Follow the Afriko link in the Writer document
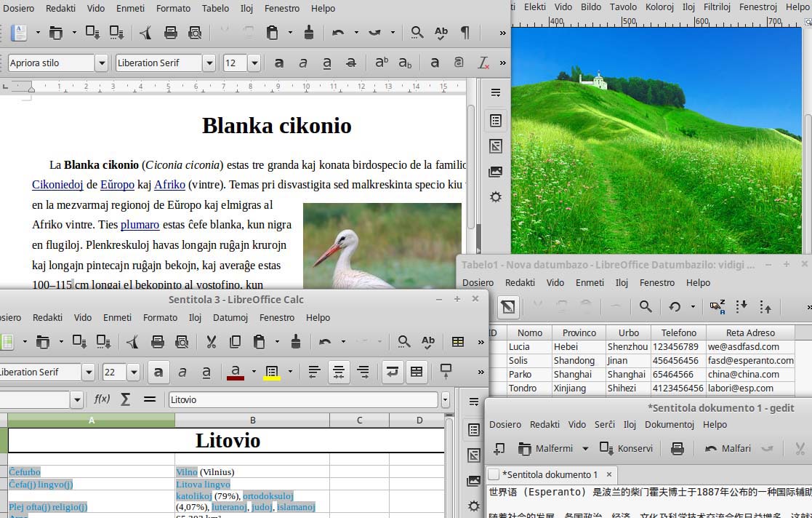The width and height of the screenshot is (812, 518). point(169,185)
